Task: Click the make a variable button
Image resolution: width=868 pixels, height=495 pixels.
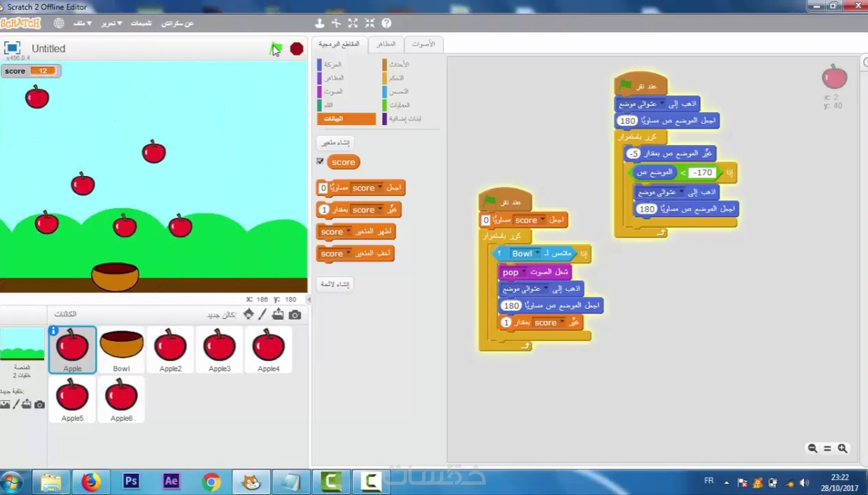Action: click(x=335, y=143)
